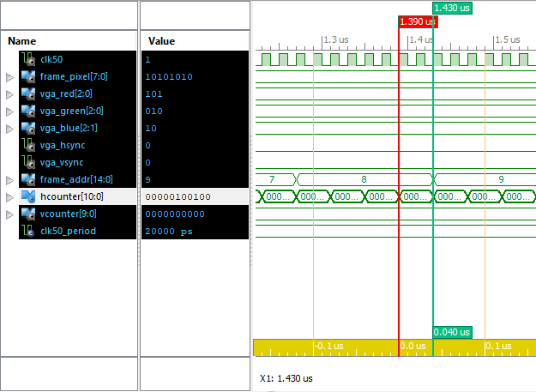Image resolution: width=536 pixels, height=392 pixels.
Task: Click the vga_red[2:0] bus icon
Action: point(28,93)
